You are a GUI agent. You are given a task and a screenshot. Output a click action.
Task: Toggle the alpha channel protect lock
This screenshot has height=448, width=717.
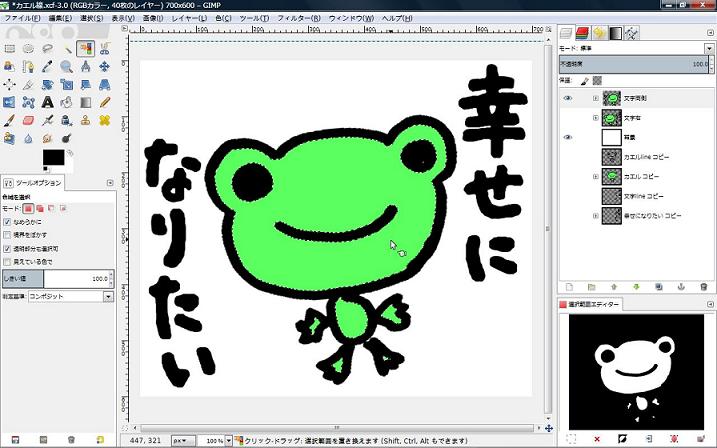[x=597, y=80]
